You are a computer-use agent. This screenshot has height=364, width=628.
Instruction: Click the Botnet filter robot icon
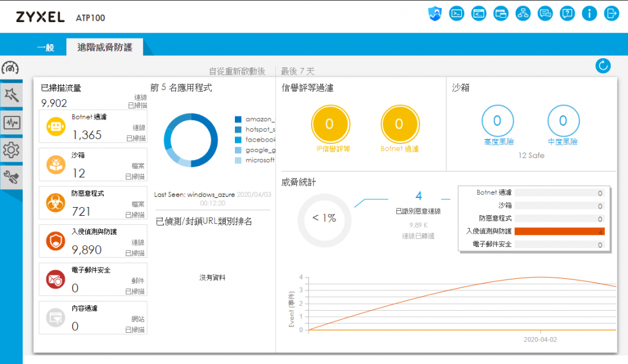click(x=56, y=127)
